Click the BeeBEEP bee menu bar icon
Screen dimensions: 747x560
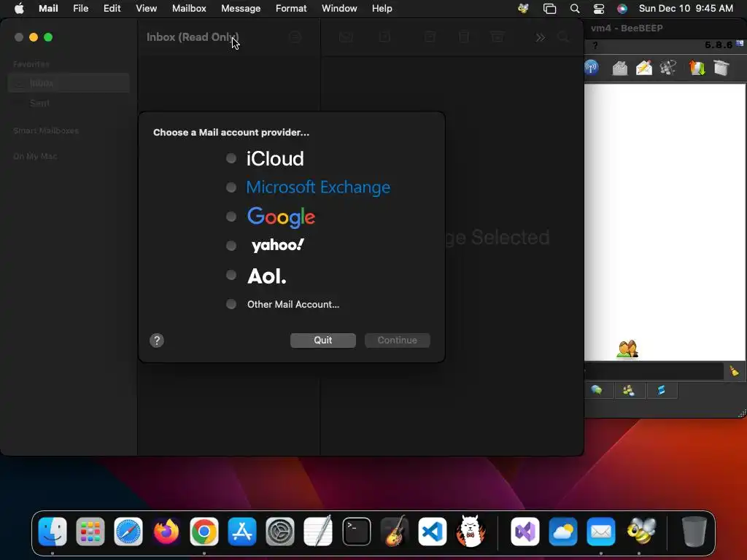tap(523, 8)
